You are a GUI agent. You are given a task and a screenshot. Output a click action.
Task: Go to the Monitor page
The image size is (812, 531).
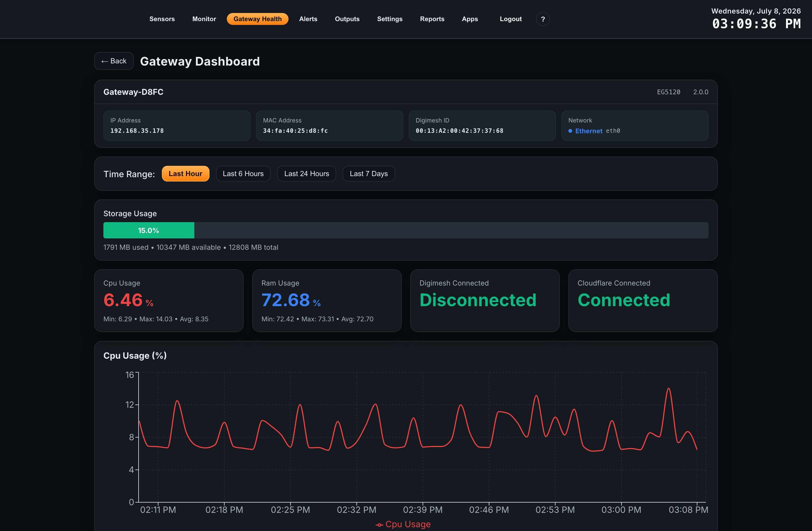[x=204, y=19]
